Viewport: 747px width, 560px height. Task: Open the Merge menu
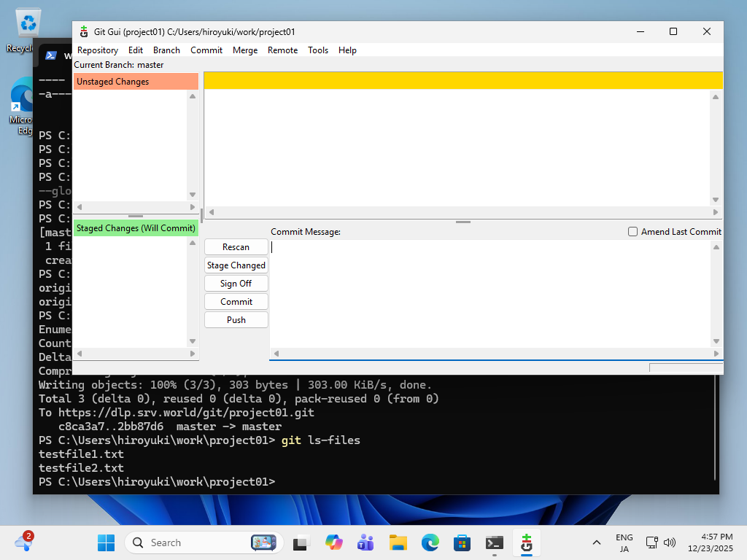245,50
